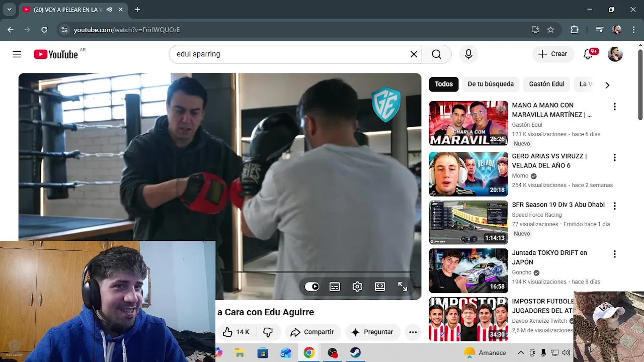This screenshot has height=362, width=644.
Task: Clear the search text with the X
Action: (414, 54)
